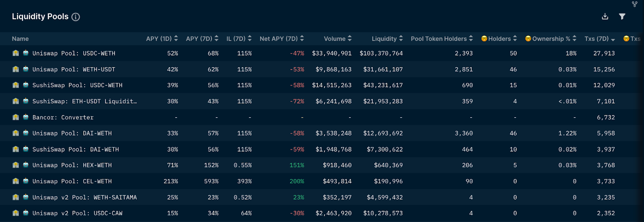Image resolution: width=644 pixels, height=222 pixels.
Task: Sort table by Ownership % column
Action: [x=551, y=39]
